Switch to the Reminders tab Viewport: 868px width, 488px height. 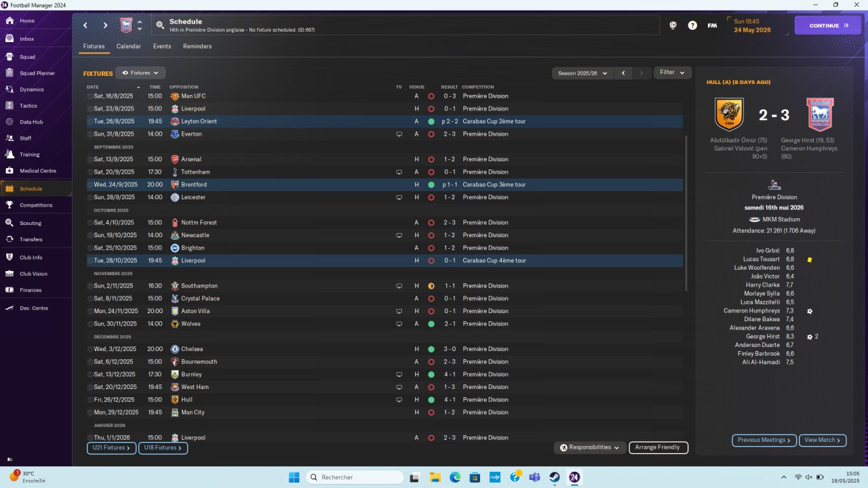(x=197, y=46)
